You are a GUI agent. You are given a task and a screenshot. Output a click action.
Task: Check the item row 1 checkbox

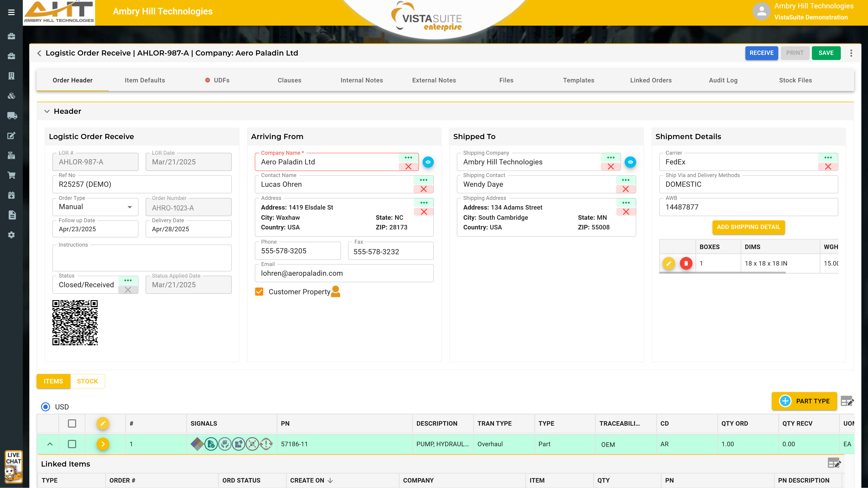click(x=72, y=444)
